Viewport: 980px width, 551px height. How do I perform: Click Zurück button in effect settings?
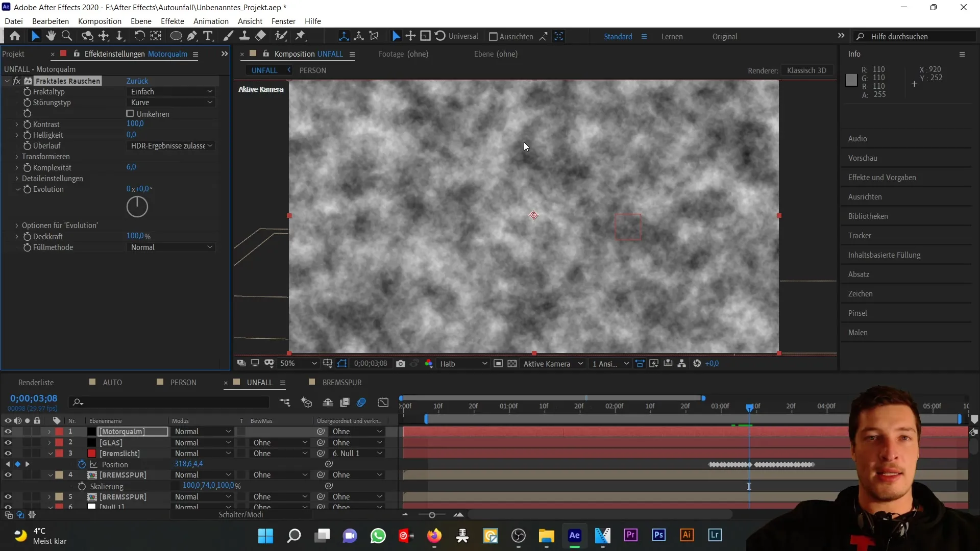137,81
